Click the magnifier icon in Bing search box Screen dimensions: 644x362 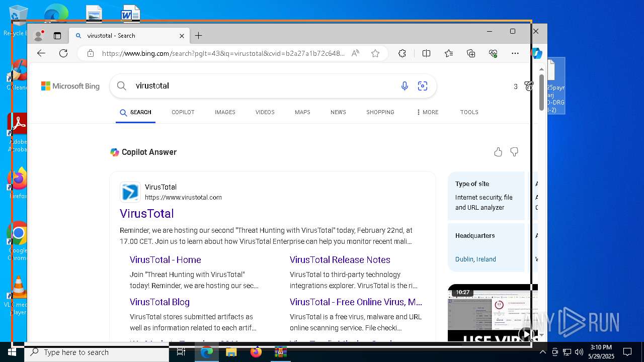click(122, 86)
